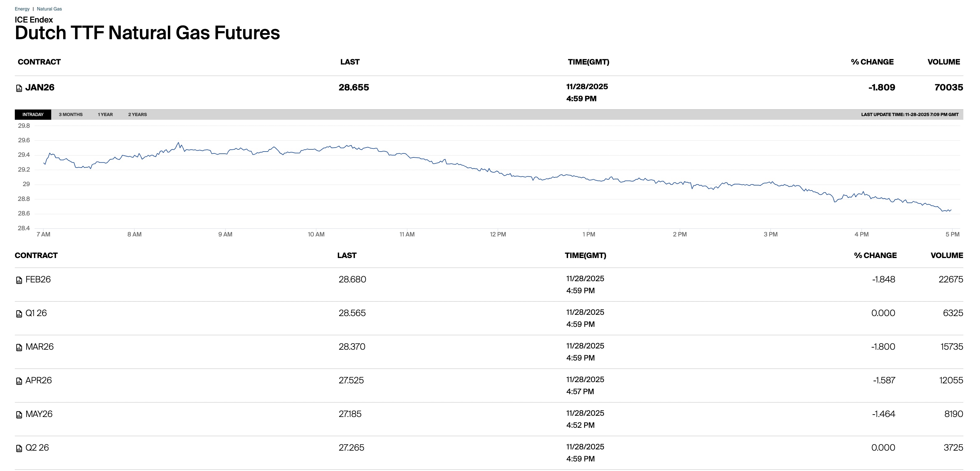Click the JAN26 contract name
The width and height of the screenshot is (980, 471).
click(39, 88)
